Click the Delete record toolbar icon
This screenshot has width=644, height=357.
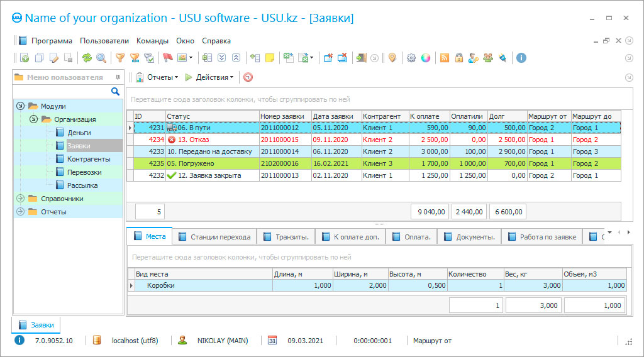[x=69, y=58]
